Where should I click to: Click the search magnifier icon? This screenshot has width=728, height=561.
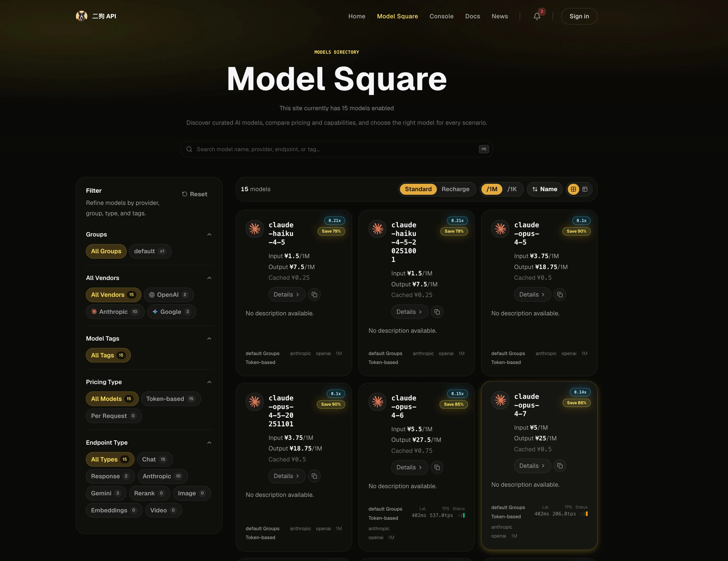[x=189, y=149]
